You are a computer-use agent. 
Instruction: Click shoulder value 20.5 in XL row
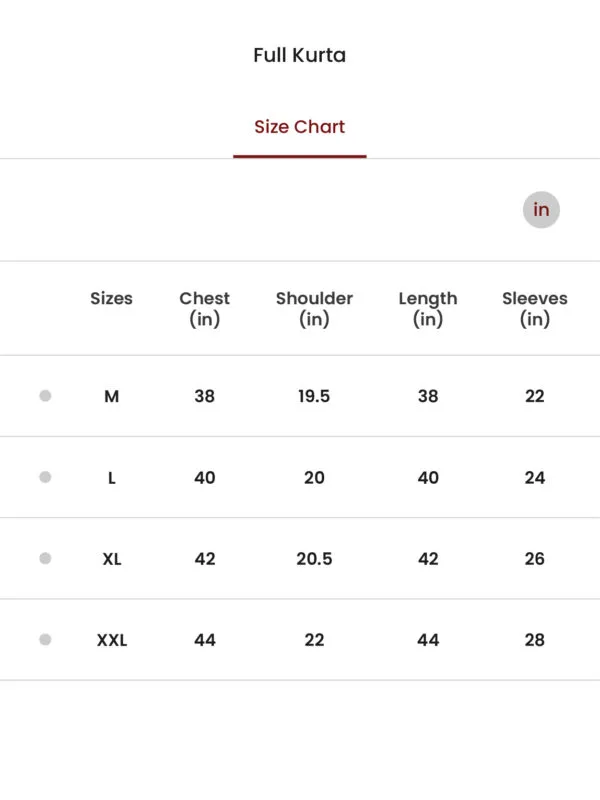pyautogui.click(x=314, y=559)
